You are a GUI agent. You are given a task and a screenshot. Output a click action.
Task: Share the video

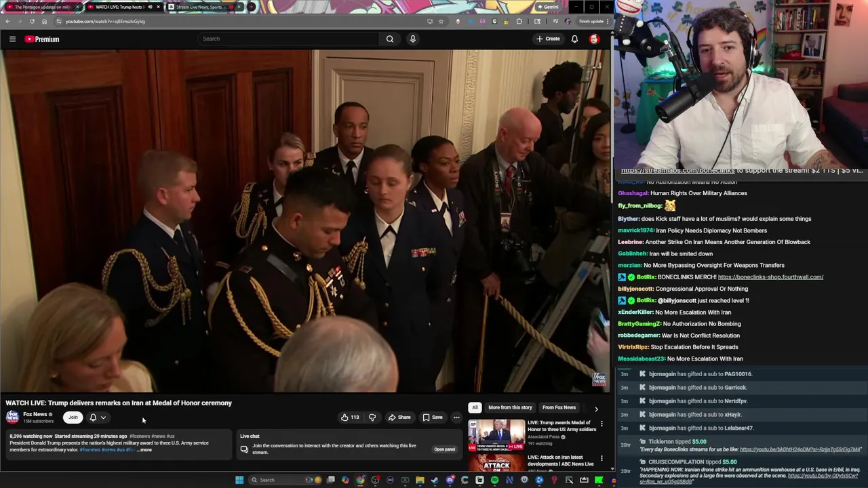pos(399,418)
